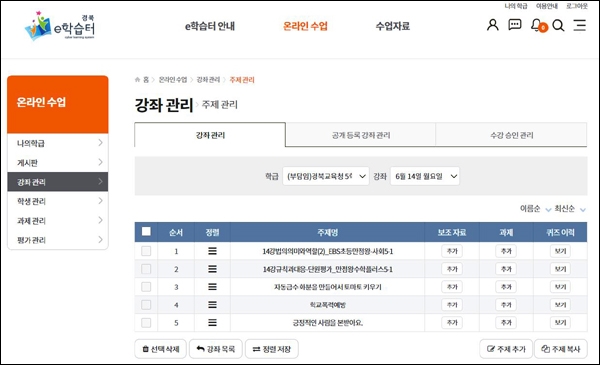Switch to 공개 등록 강좌 관리 tab
Screen dimensions: 600x365
pyautogui.click(x=360, y=135)
